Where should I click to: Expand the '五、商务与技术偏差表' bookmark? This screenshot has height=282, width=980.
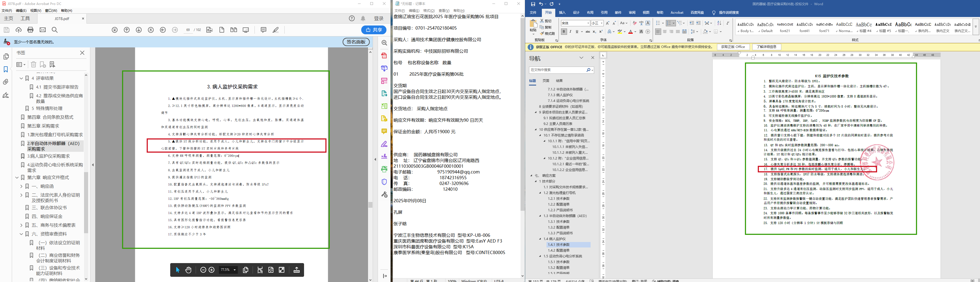tap(21, 225)
